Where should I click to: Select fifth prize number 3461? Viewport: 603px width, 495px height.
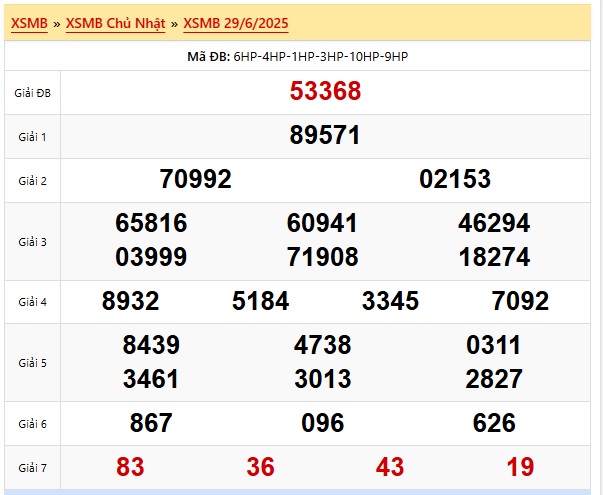coord(151,379)
